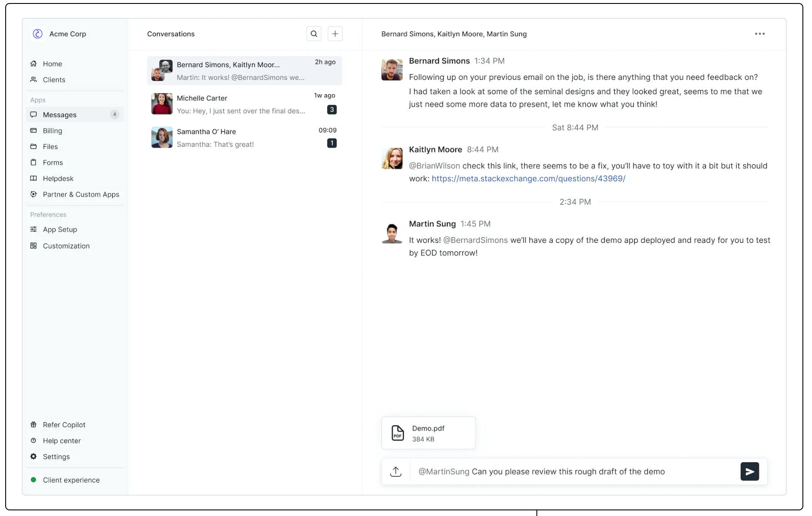This screenshot has width=812, height=516.
Task: Open the Forms app
Action: pyautogui.click(x=52, y=162)
